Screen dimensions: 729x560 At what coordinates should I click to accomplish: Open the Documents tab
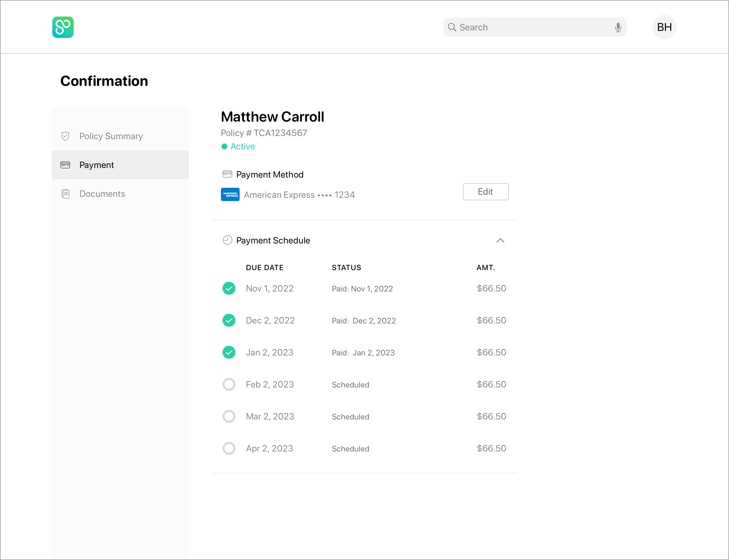[x=102, y=194]
